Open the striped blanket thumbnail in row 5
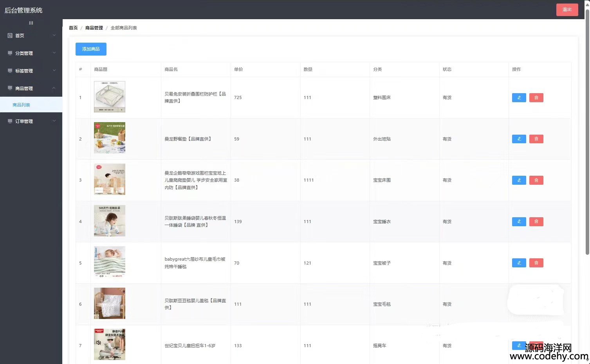This screenshot has height=364, width=590. coord(110,262)
